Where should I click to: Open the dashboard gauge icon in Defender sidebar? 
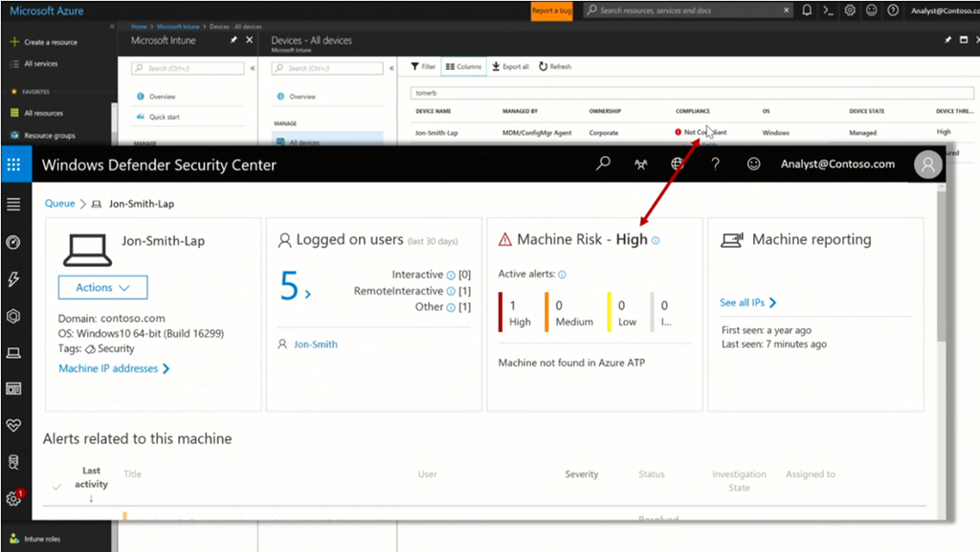(13, 242)
